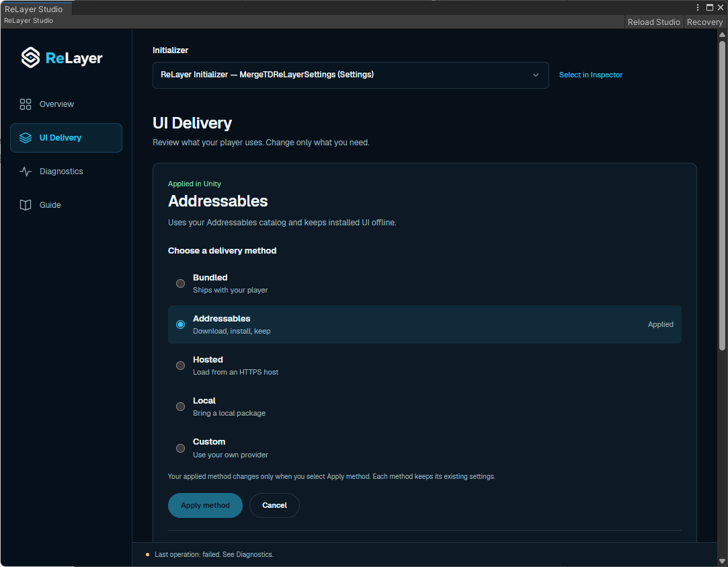728x567 pixels.
Task: Click the scrollbar down arrow
Action: pos(722,562)
